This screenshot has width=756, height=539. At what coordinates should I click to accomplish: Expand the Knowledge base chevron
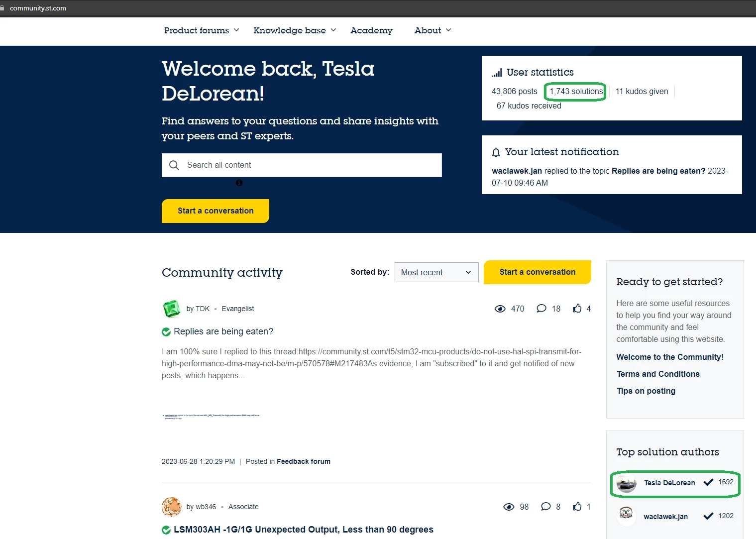(x=333, y=30)
